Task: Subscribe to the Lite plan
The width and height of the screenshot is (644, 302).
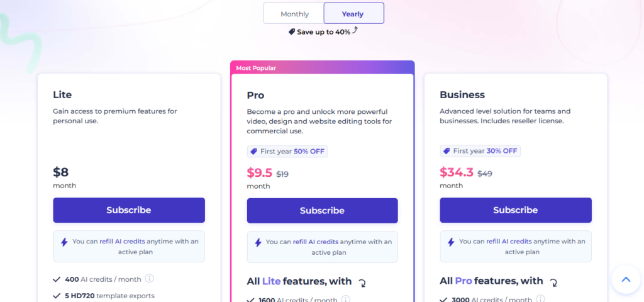Action: coord(129,210)
